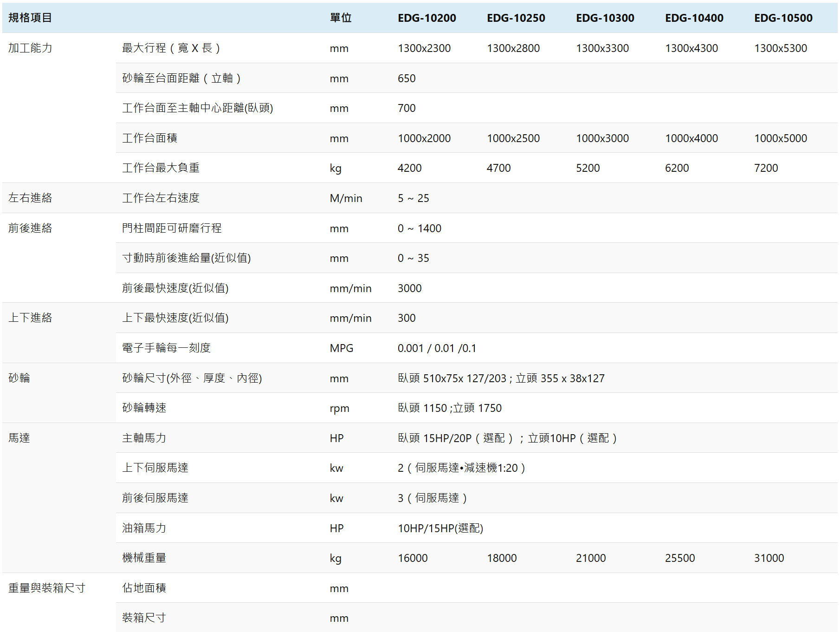Click the 砂輪至台面距離（立軸） label
Screen dimensions: 840x632
pos(181,78)
